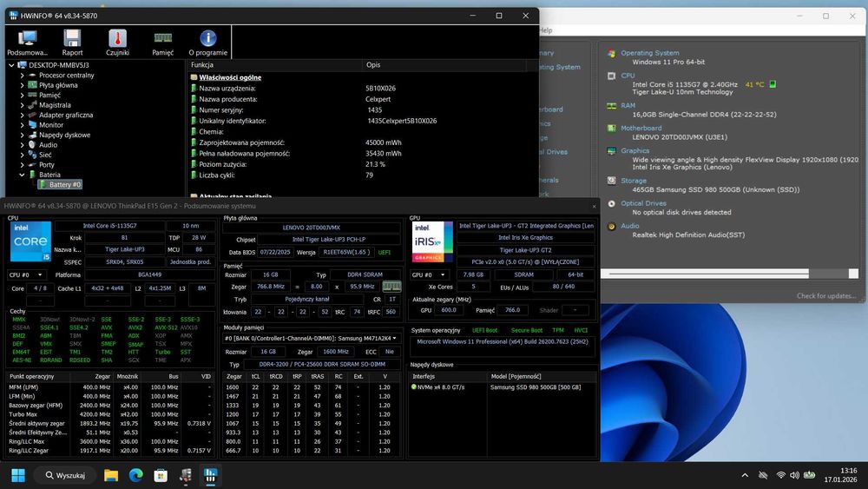Open Podsumowanie summary toolbar icon
Image resolution: width=868 pixels, height=489 pixels.
27,43
